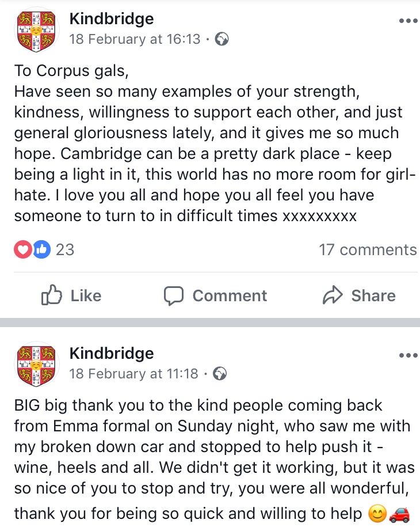This screenshot has height=531, width=420.
Task: Click the globe privacy icon on 11:18 post
Action: point(220,374)
